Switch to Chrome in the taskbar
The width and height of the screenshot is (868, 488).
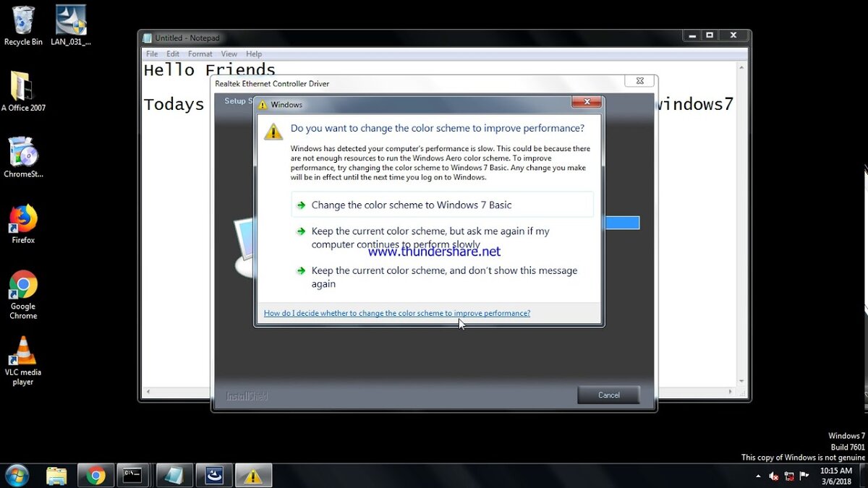pos(95,476)
